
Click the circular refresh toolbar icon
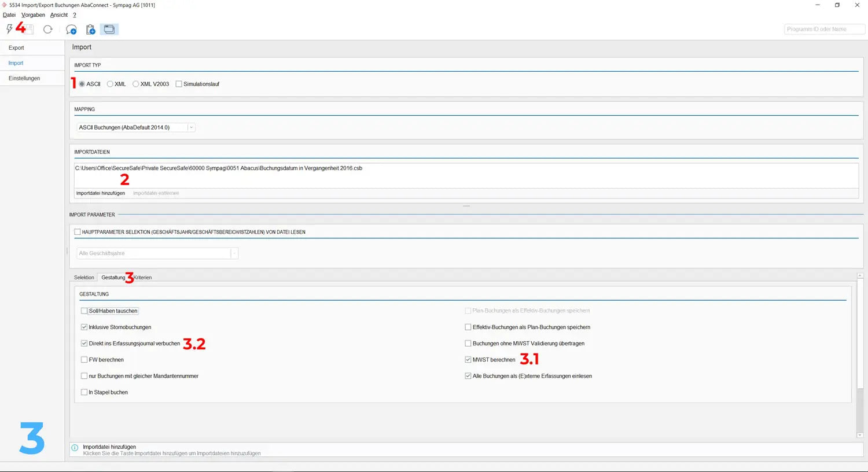pyautogui.click(x=48, y=29)
